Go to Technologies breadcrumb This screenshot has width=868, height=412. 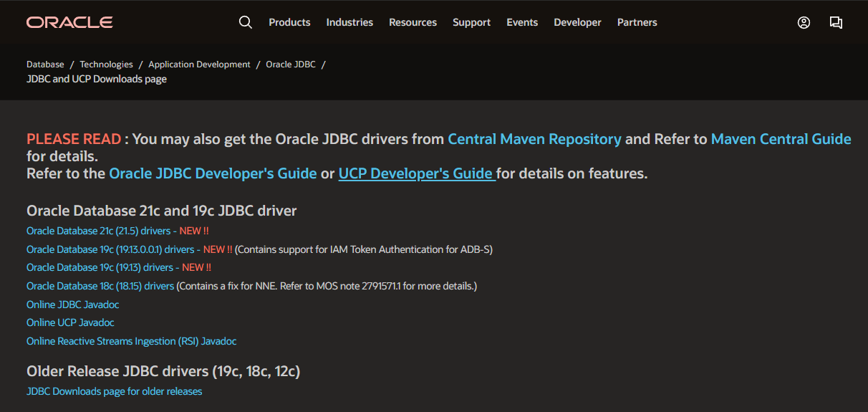coord(106,64)
